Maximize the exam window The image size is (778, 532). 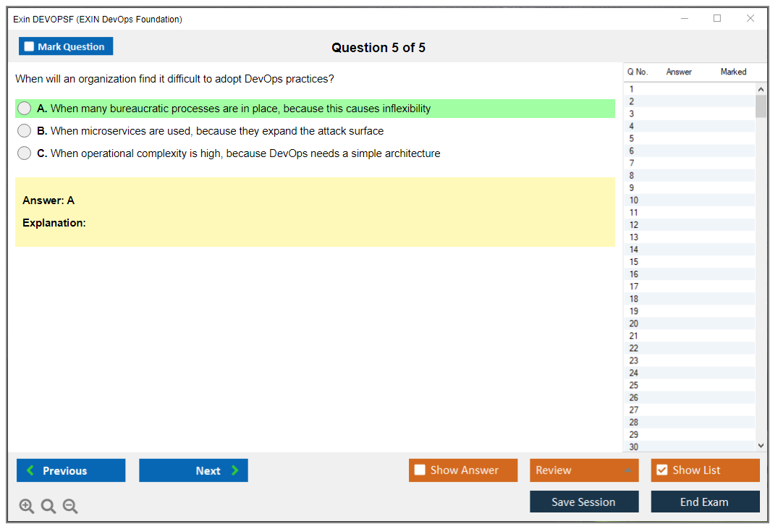(717, 19)
